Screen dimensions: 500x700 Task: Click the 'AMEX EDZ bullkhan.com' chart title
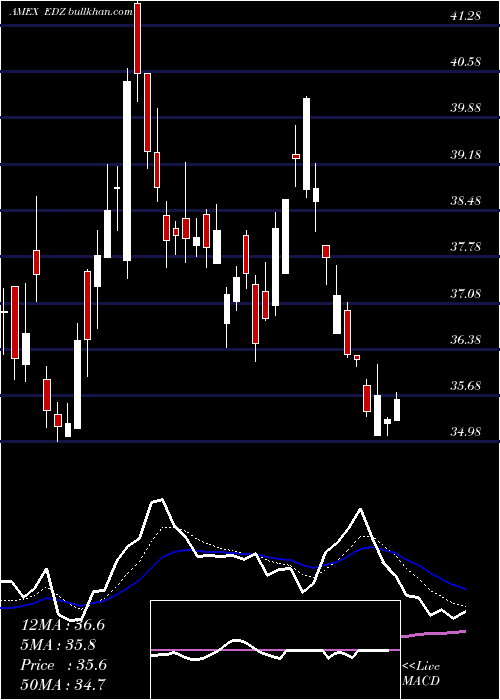pyautogui.click(x=71, y=12)
